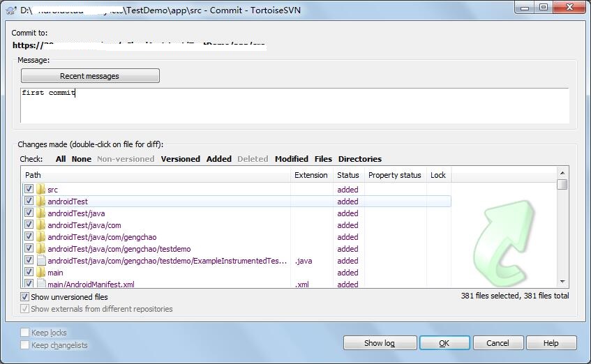Click the file list scroll down arrow
591x364 pixels.
562,282
